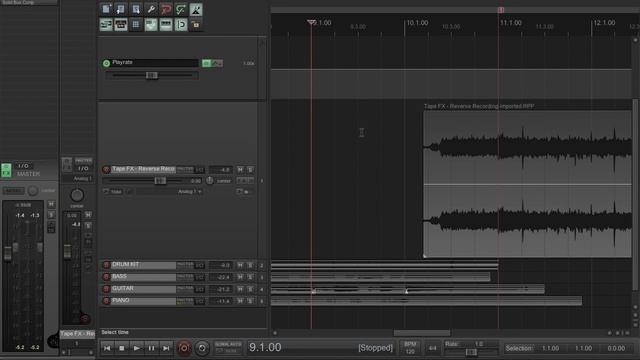640x360 pixels.
Task: Toggle item grouping icon in toolbar
Action: pos(121,24)
